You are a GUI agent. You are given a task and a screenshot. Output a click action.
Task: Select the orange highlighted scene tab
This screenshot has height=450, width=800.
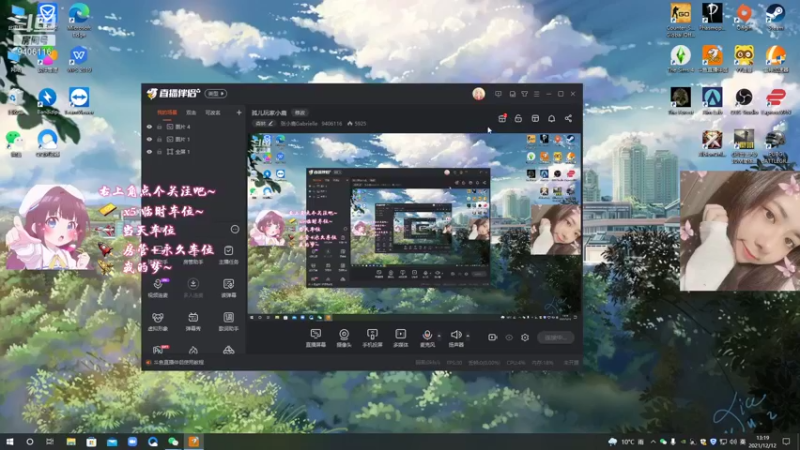[167, 113]
